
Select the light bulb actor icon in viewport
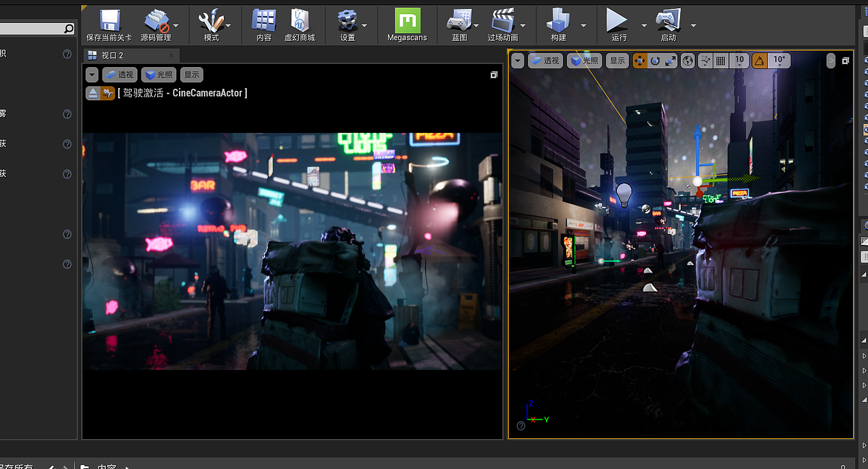[x=623, y=195]
